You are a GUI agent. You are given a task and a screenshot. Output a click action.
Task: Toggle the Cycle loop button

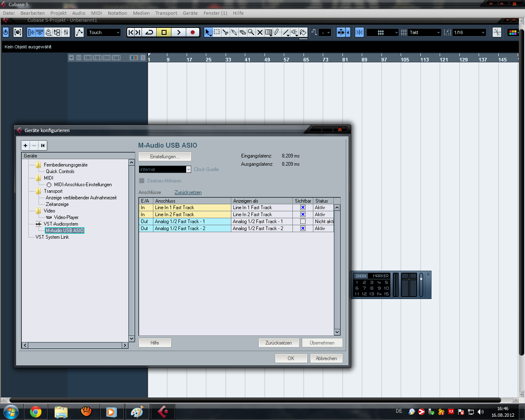[150, 32]
